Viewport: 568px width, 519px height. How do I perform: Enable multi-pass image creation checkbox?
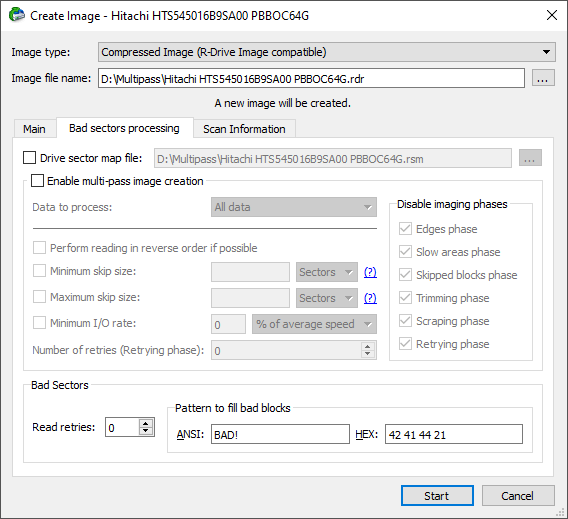click(37, 181)
